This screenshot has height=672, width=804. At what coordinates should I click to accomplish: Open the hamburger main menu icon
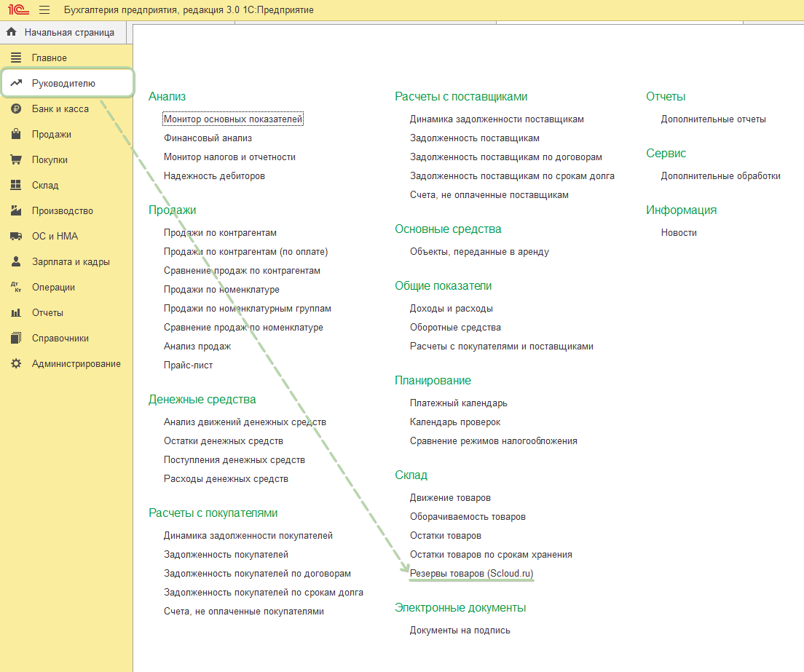(x=44, y=9)
